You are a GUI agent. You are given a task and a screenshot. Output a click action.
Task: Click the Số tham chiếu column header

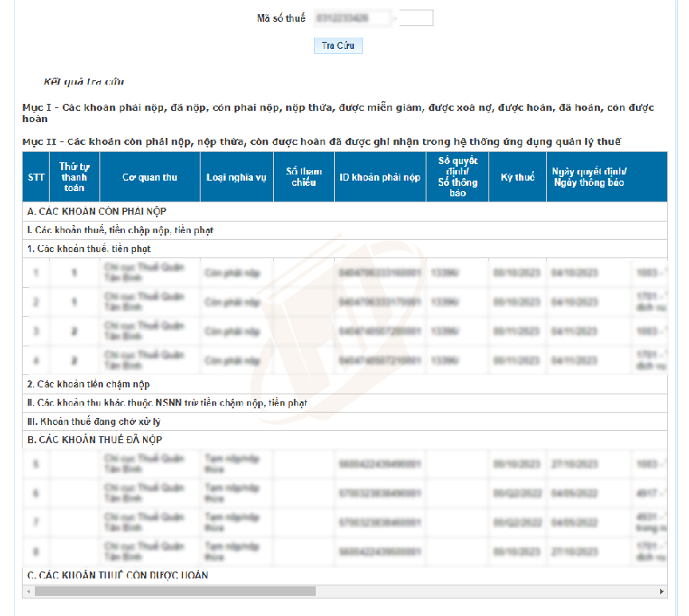(x=304, y=177)
